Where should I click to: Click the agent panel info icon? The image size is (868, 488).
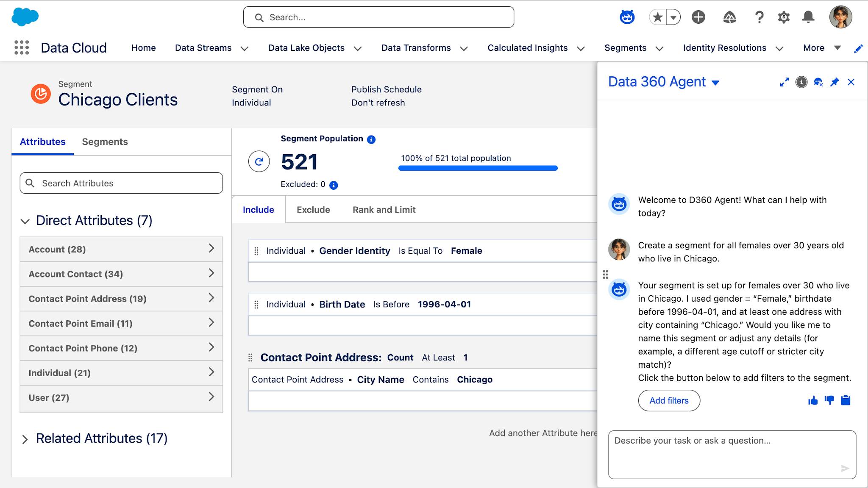coord(801,82)
